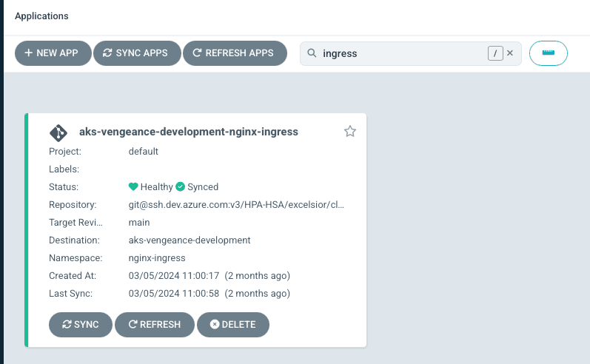
Task: Click REFRESH on the application card
Action: pyautogui.click(x=155, y=325)
